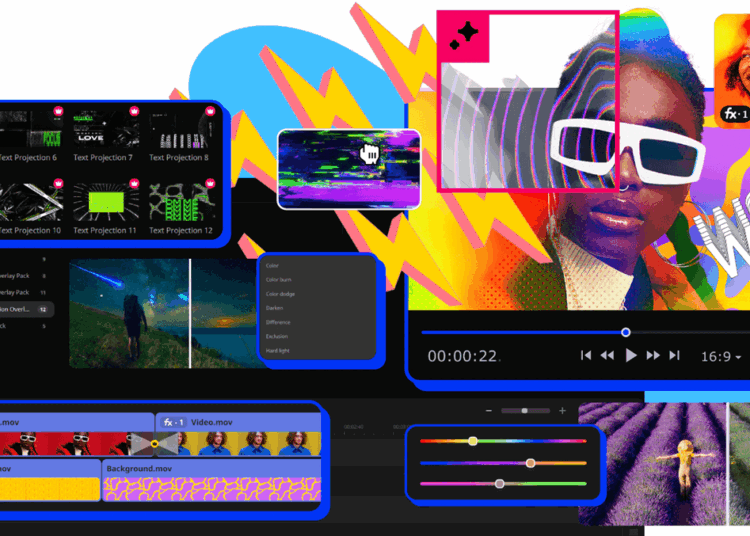Image resolution: width=750 pixels, height=536 pixels.
Task: Click the white before/after divider line on the comet preview
Action: tap(190, 314)
